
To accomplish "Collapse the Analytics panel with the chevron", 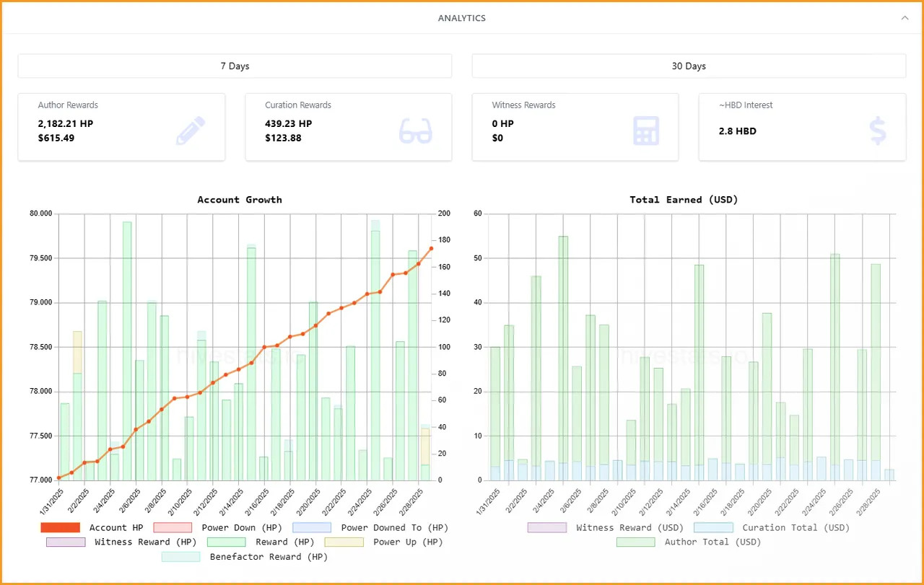I will 905,18.
